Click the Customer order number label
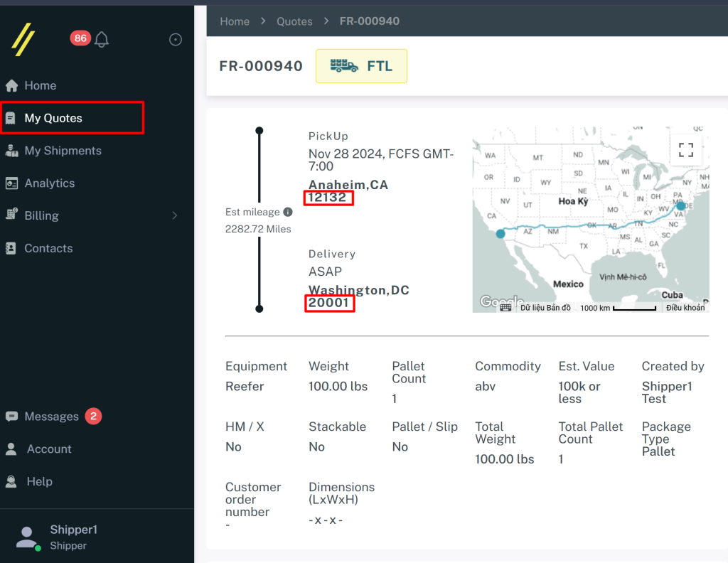This screenshot has height=563, width=728. pyautogui.click(x=253, y=500)
